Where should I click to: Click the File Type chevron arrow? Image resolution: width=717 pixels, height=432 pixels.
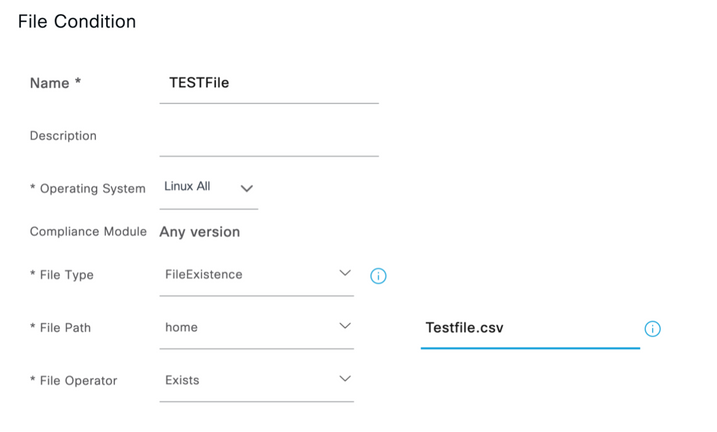point(345,273)
